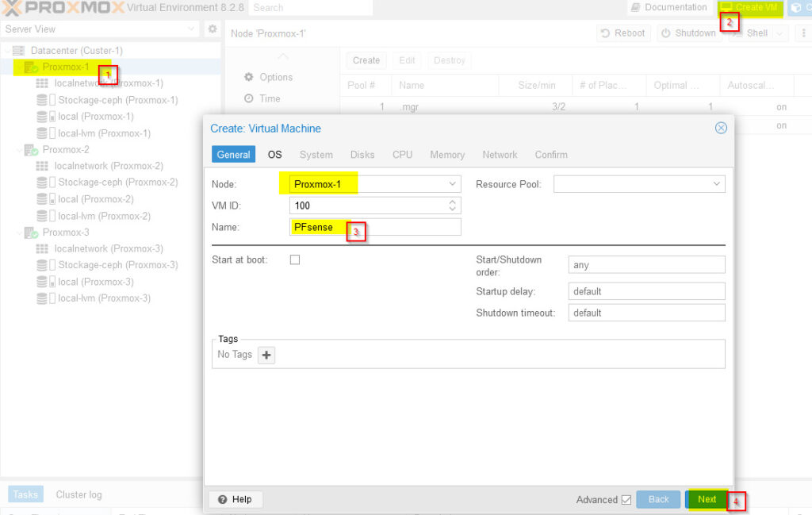Click the Shutdown button
The height and width of the screenshot is (515, 812).
(689, 33)
